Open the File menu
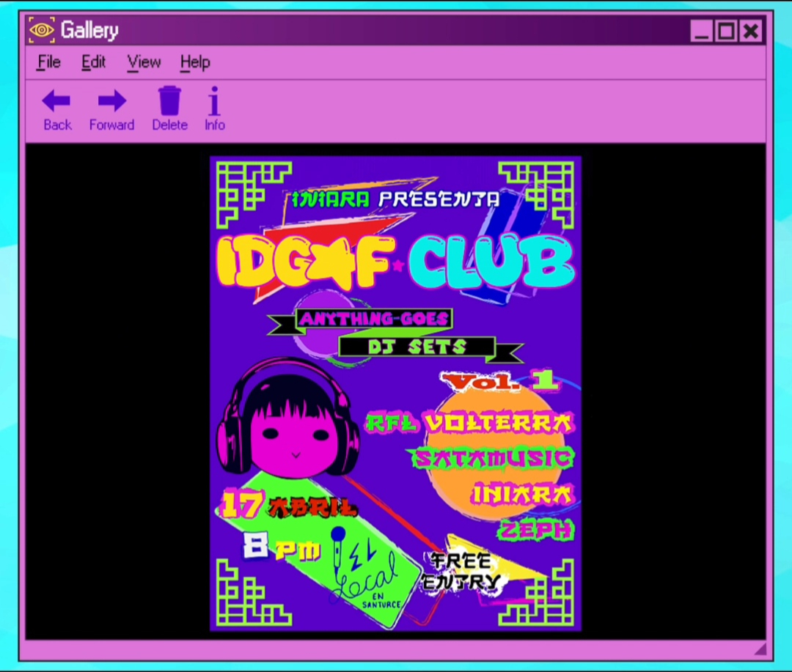792x672 pixels. 49,62
